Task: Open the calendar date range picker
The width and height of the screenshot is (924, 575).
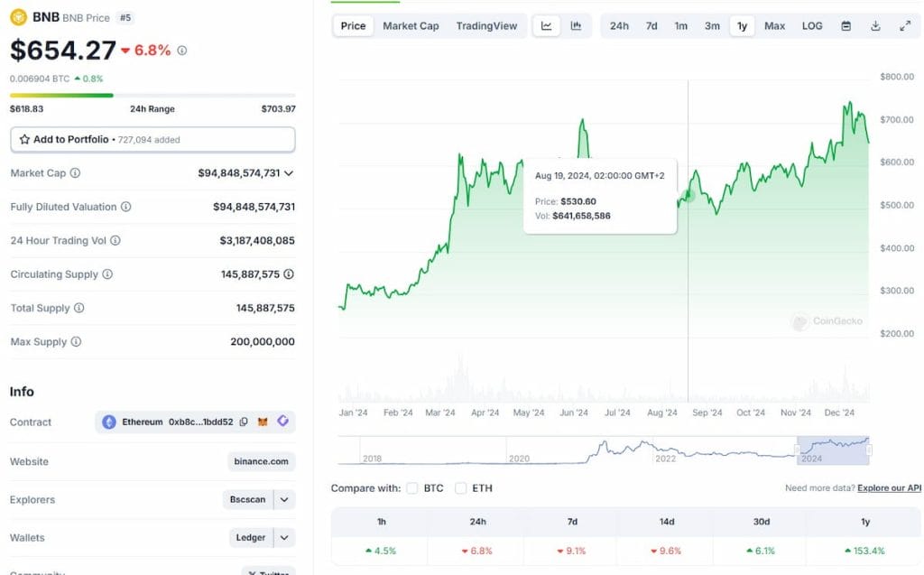Action: click(846, 25)
